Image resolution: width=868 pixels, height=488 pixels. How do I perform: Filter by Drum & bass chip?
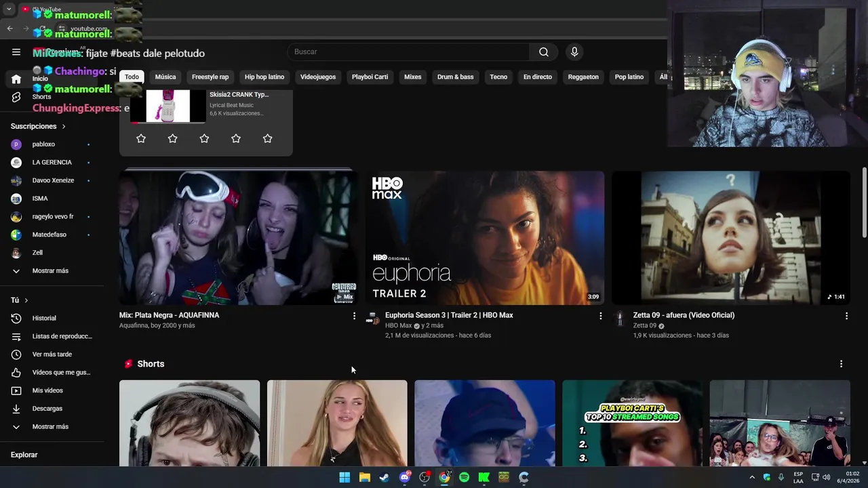(456, 77)
